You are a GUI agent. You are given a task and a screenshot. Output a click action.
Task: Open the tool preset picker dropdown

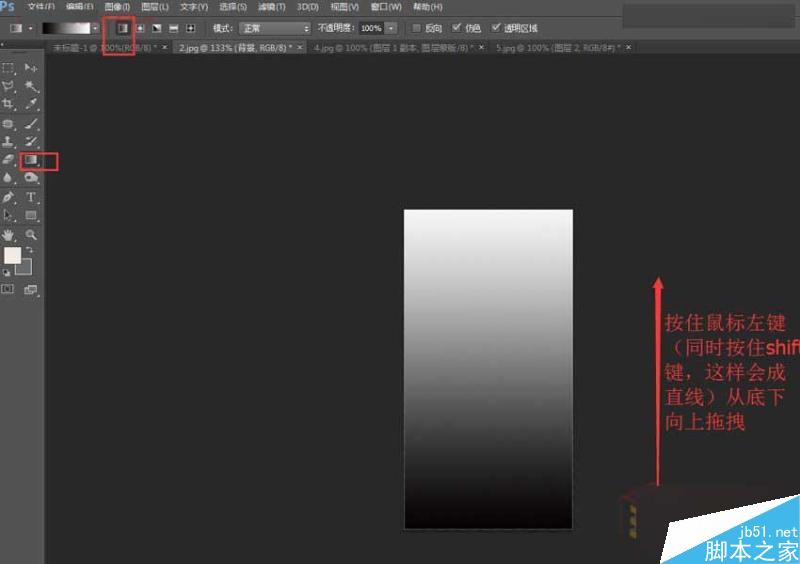click(x=30, y=28)
